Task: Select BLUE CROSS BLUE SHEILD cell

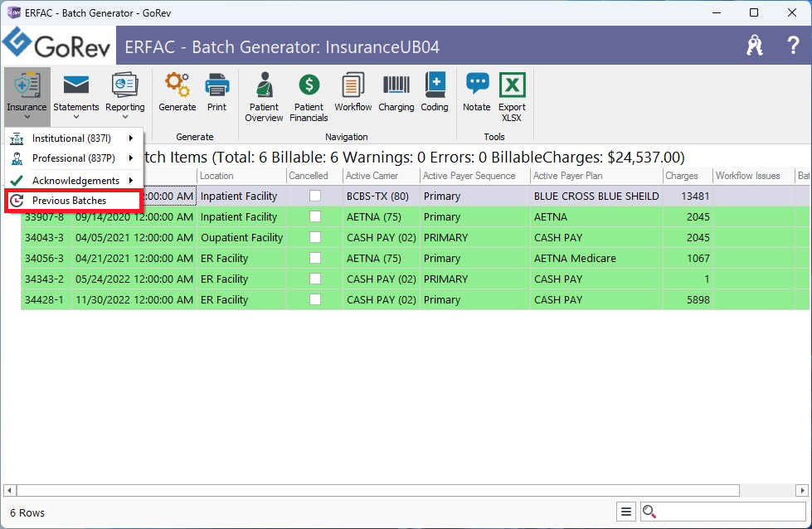Action: point(596,197)
